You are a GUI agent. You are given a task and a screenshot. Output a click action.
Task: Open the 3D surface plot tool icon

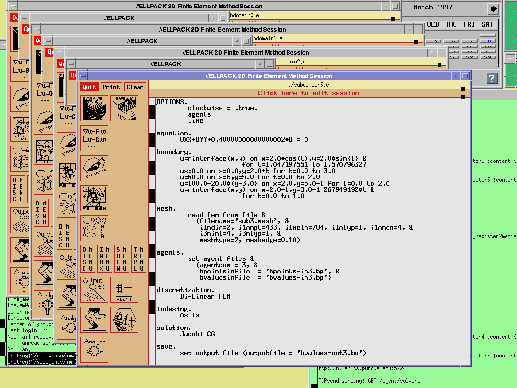coord(94,108)
